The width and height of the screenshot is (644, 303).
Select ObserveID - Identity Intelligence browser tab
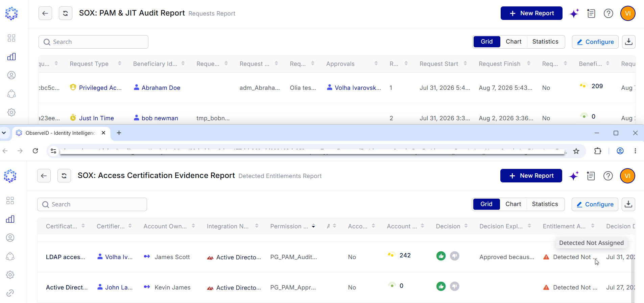pos(61,133)
